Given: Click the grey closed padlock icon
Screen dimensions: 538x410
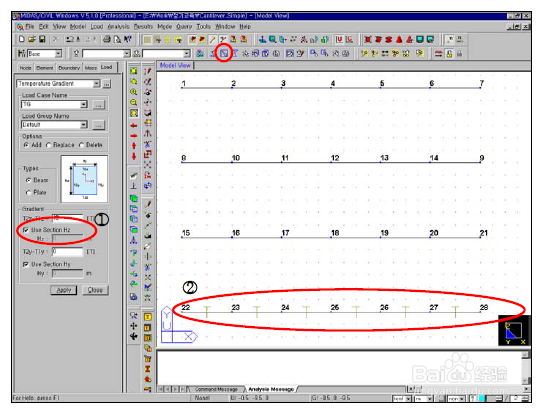Looking at the screenshot, I should pos(459,54).
